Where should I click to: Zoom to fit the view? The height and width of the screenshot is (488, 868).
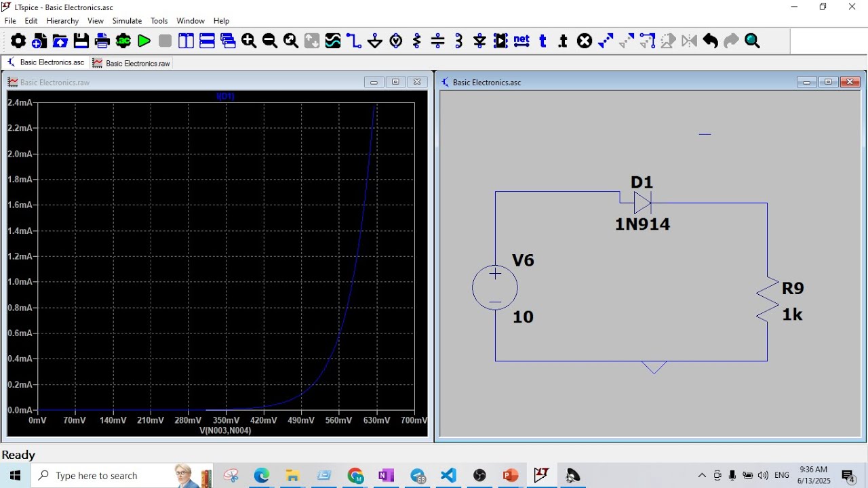tap(291, 41)
